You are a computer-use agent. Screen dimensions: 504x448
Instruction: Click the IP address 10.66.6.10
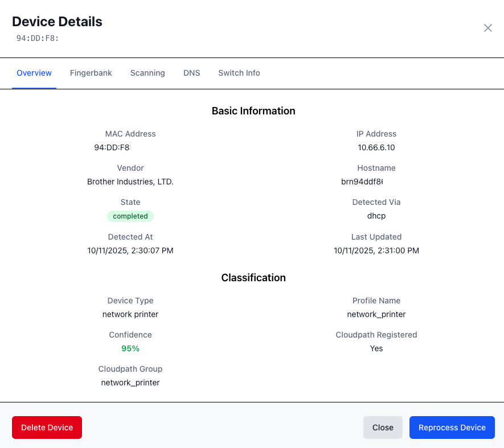click(376, 147)
